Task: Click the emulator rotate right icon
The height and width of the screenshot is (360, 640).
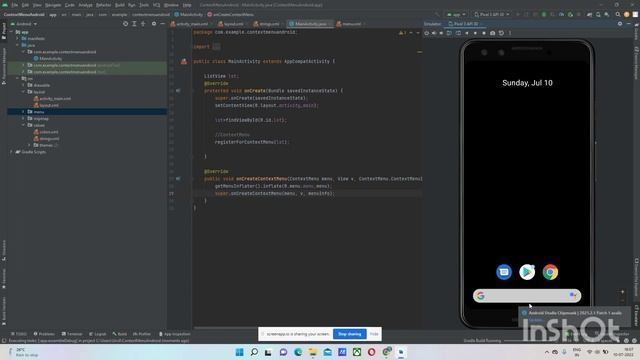Action: click(458, 33)
